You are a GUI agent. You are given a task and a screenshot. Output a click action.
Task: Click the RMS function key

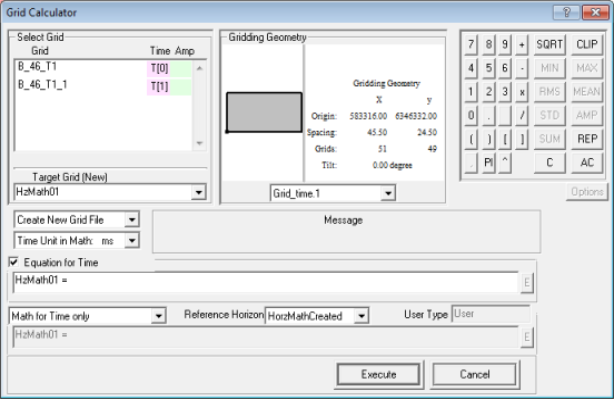click(549, 92)
